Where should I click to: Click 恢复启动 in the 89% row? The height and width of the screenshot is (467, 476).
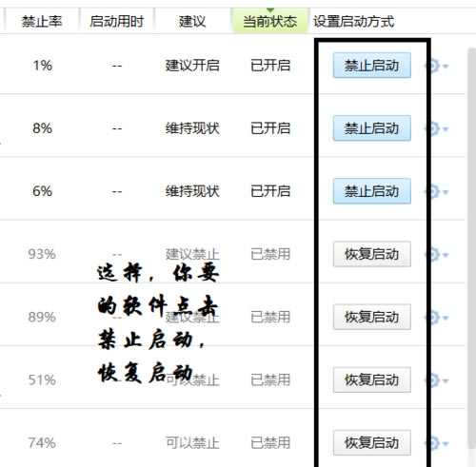pos(372,317)
